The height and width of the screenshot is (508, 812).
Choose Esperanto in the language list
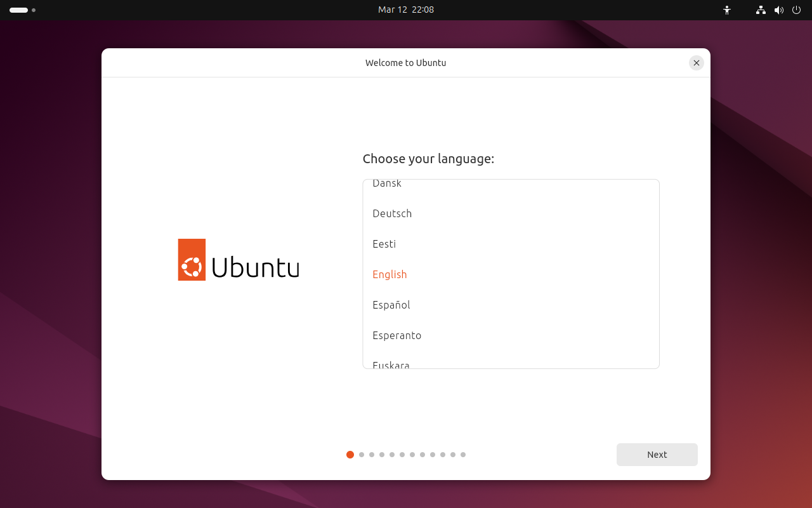tap(397, 335)
